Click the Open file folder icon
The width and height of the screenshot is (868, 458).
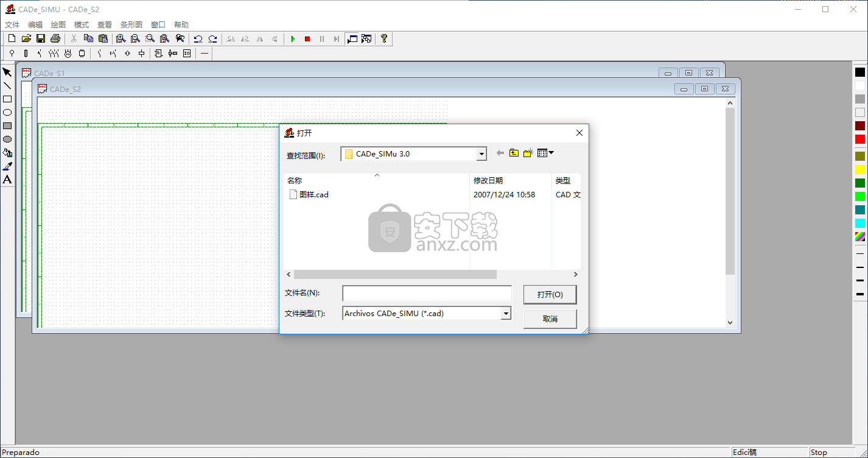(x=26, y=38)
